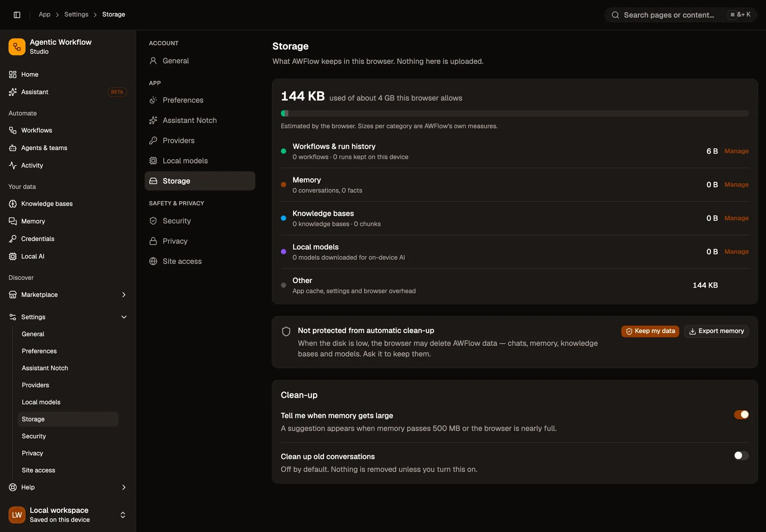Click the App breadcrumb link

44,14
